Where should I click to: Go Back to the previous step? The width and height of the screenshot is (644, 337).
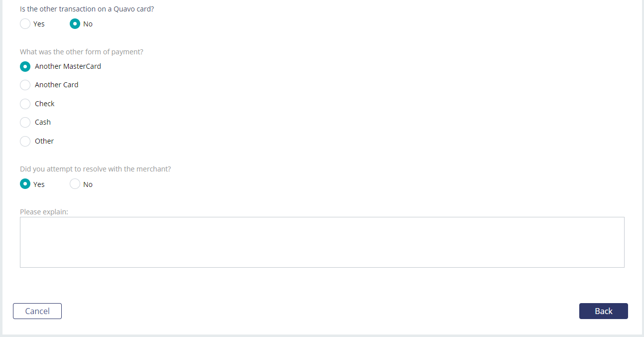click(x=603, y=311)
